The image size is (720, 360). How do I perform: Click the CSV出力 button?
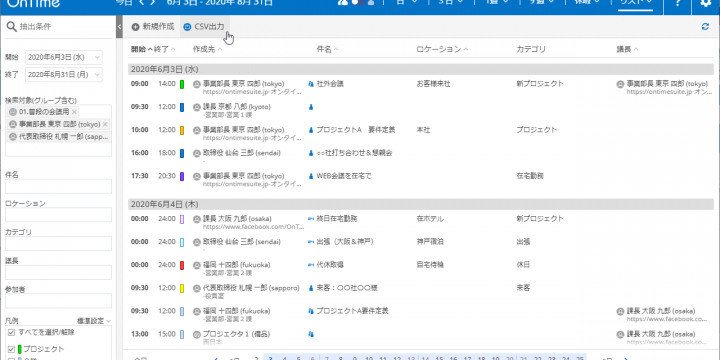[x=204, y=27]
